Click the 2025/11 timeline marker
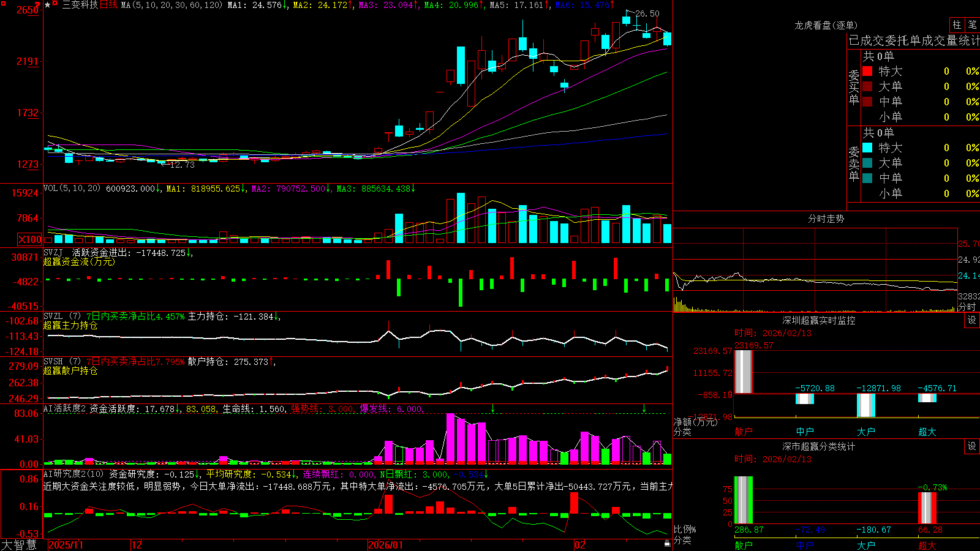This screenshot has height=551, width=980. click(x=66, y=545)
